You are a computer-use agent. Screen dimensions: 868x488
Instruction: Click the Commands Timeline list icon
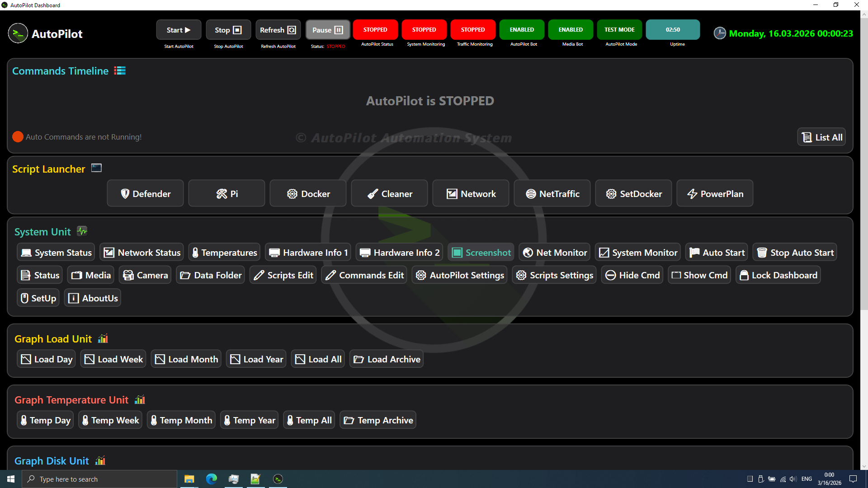click(x=120, y=71)
